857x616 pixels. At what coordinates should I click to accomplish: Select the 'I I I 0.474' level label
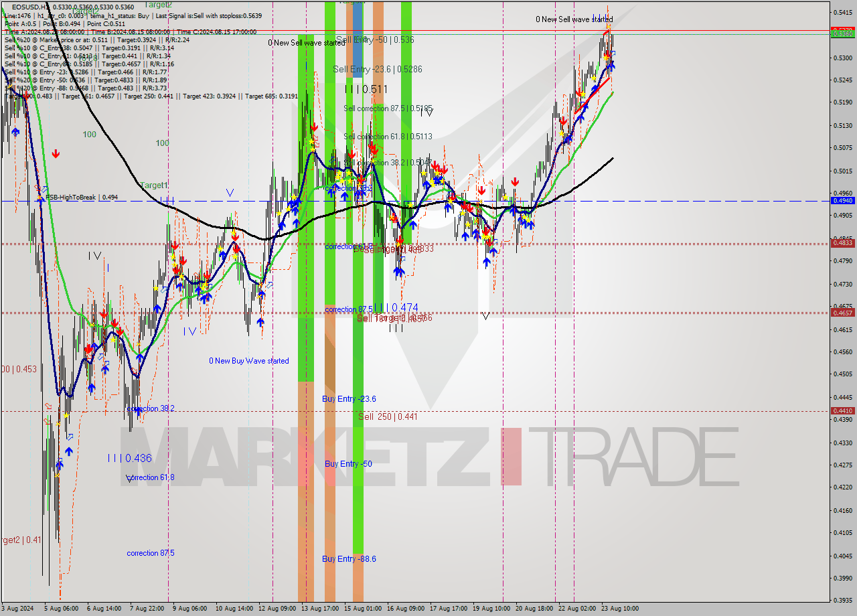coord(396,307)
